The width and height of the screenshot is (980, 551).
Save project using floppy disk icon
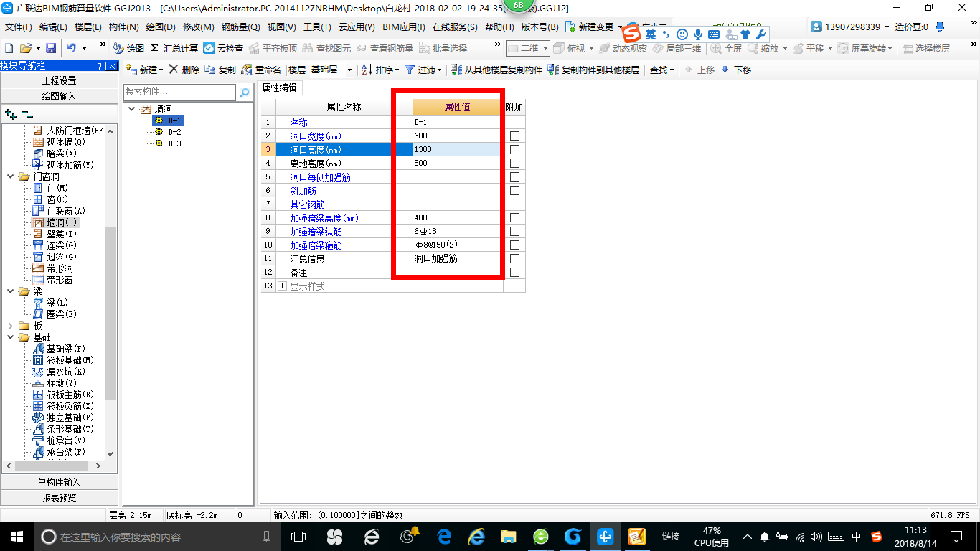51,48
